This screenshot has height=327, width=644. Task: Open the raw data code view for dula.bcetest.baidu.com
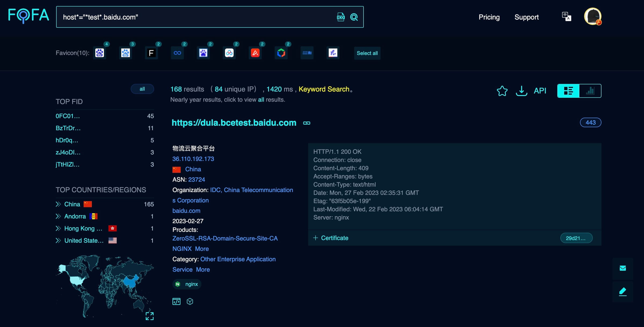[177, 301]
